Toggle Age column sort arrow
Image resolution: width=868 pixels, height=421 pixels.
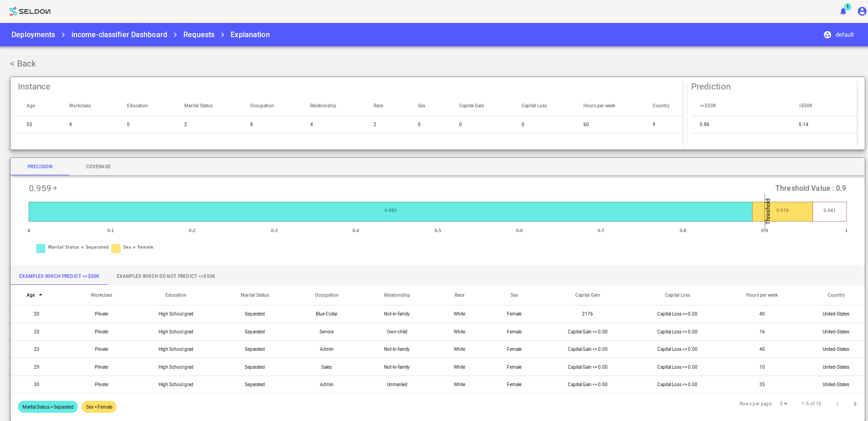pyautogui.click(x=40, y=295)
